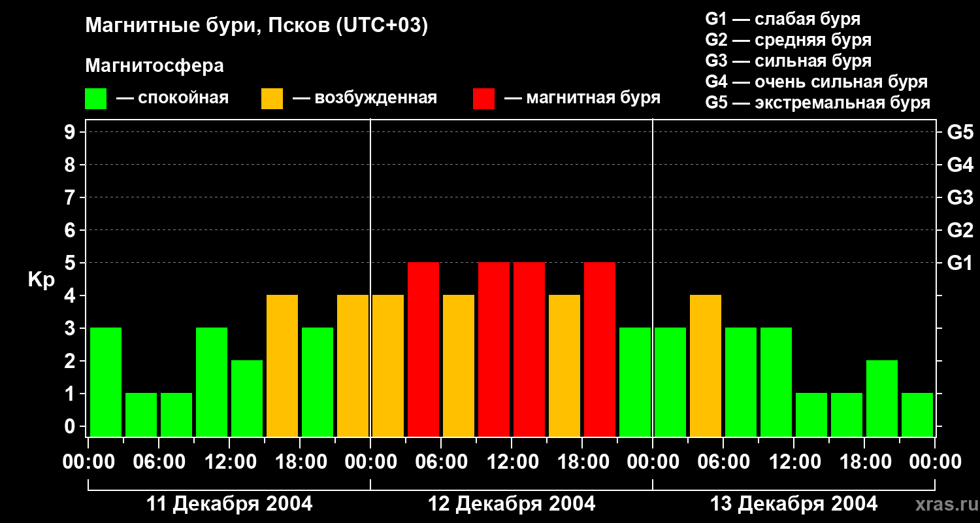This screenshot has height=523, width=980.
Task: Click the 'G5 — экстремальная буря' legend entry
Action: (x=817, y=103)
